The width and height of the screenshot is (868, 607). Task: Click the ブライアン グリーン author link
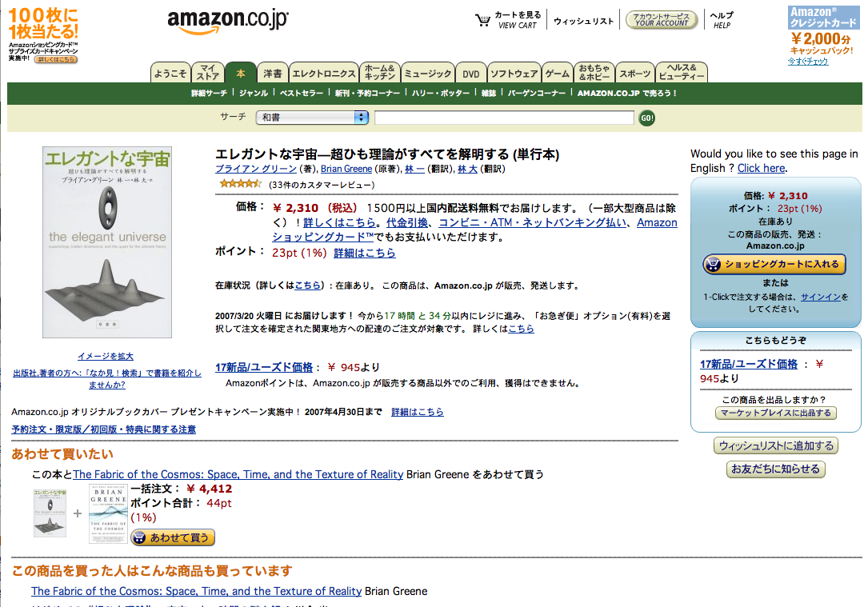coord(256,169)
